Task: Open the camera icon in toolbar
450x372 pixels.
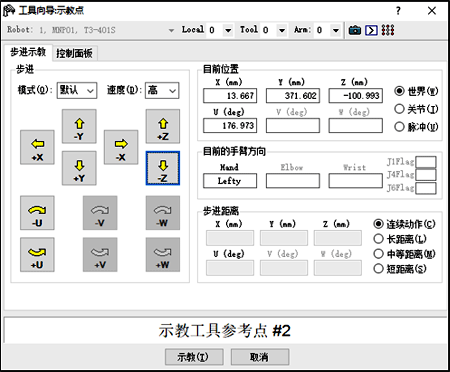Action: click(355, 30)
